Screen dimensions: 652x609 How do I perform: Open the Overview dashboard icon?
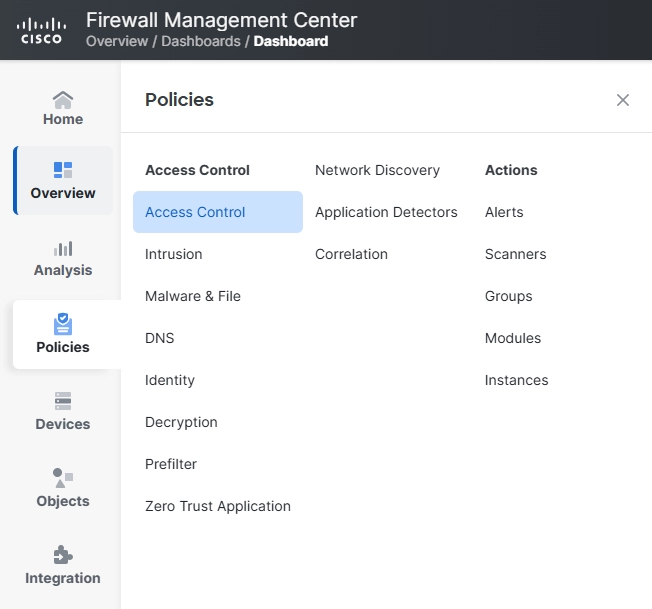click(x=63, y=170)
